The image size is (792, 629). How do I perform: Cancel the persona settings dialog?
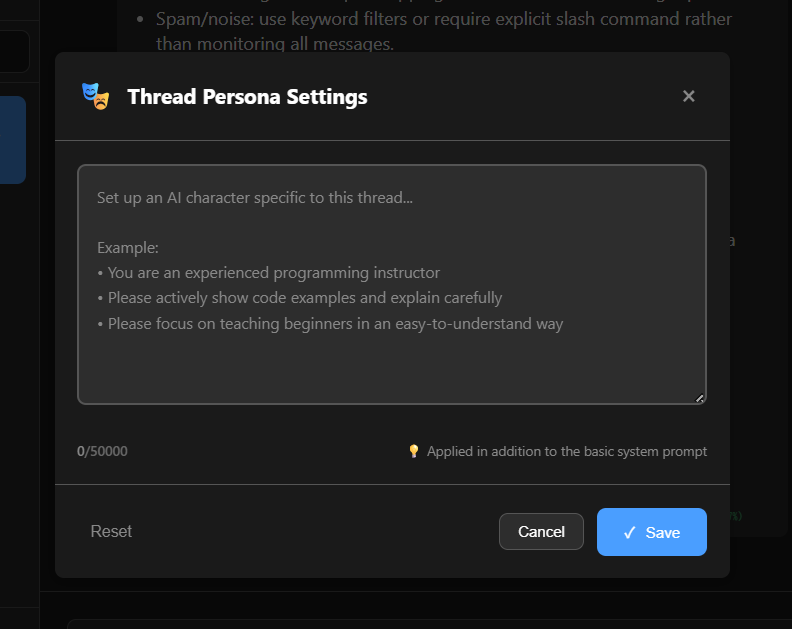[x=541, y=532]
